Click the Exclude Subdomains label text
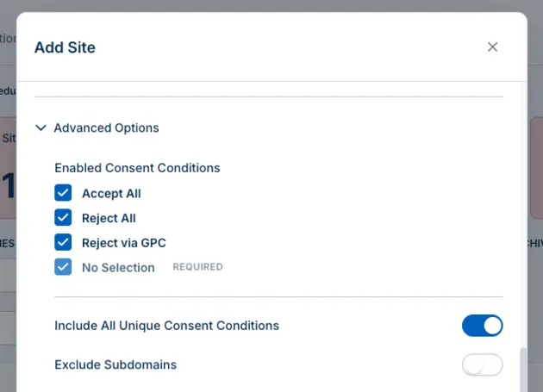 [x=115, y=364]
